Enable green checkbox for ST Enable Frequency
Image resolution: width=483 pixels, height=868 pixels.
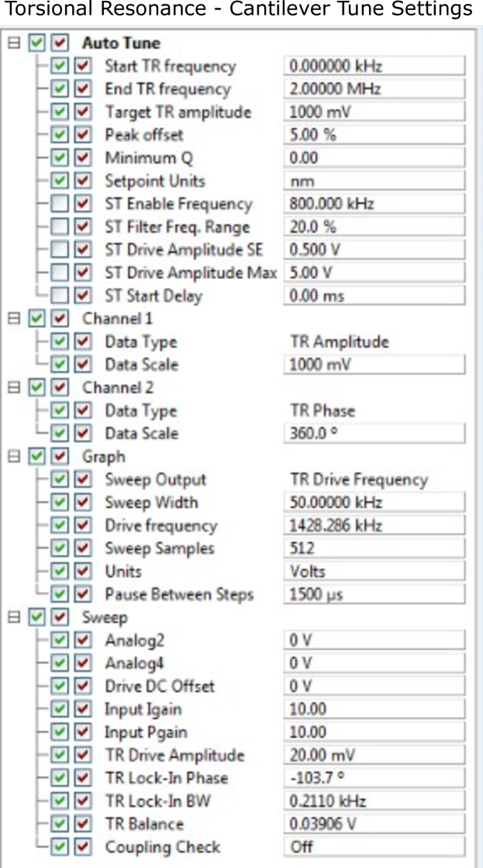pyautogui.click(x=59, y=204)
